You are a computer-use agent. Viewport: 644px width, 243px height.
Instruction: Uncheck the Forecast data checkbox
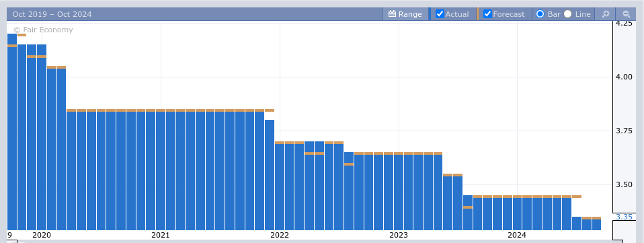(487, 14)
